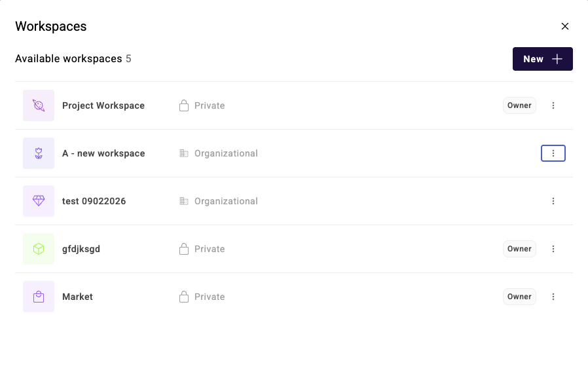Click the Owner badge on Project Workspace
588x368 pixels.
(519, 105)
